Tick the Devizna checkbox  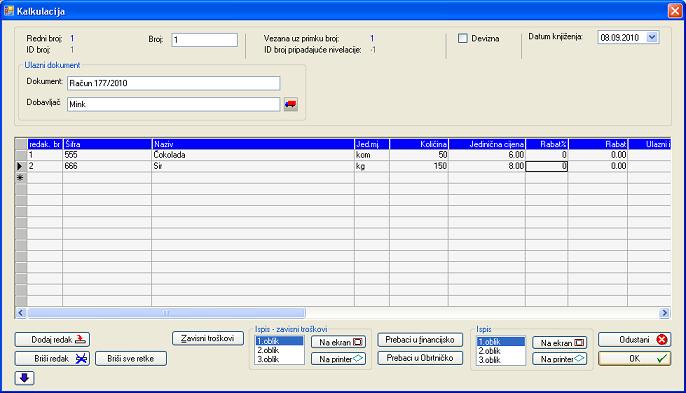coord(462,39)
